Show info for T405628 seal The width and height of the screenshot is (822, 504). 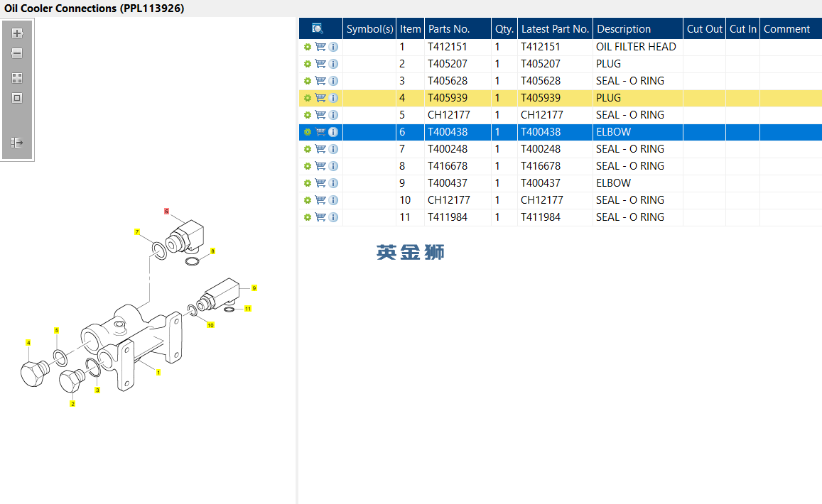coord(333,81)
